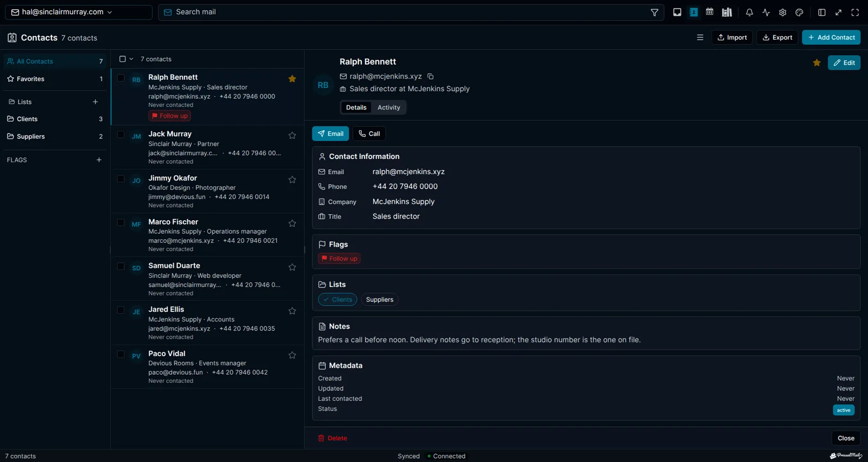Open the library books icon
Viewport: 868px width, 462px height.
pos(727,12)
